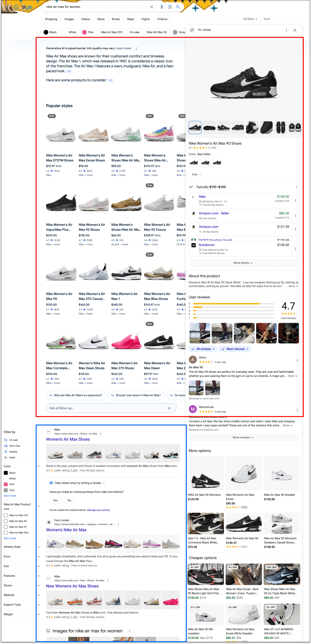Click the Get it fast truck icon
The height and width of the screenshot is (644, 311).
click(6, 446)
